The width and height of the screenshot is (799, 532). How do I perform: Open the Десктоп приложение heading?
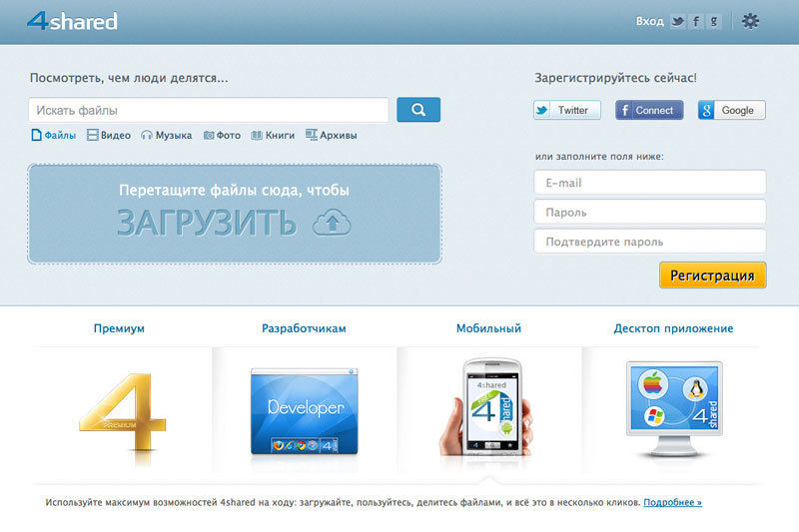coord(673,328)
